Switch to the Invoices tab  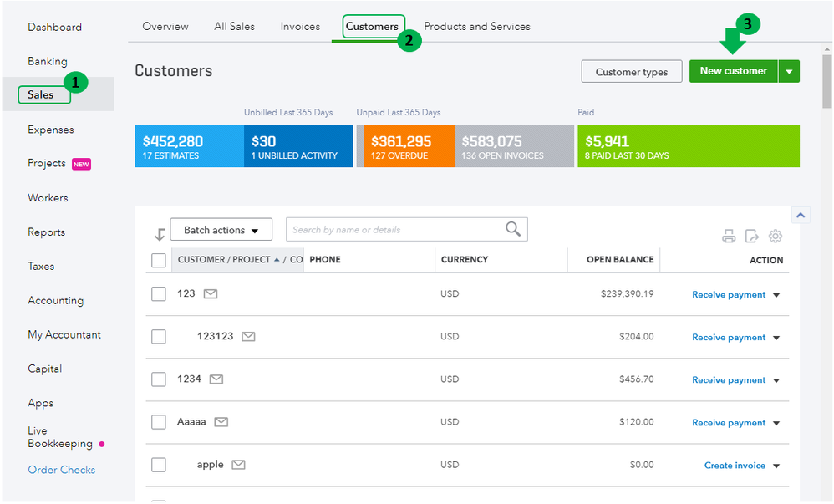click(x=300, y=26)
